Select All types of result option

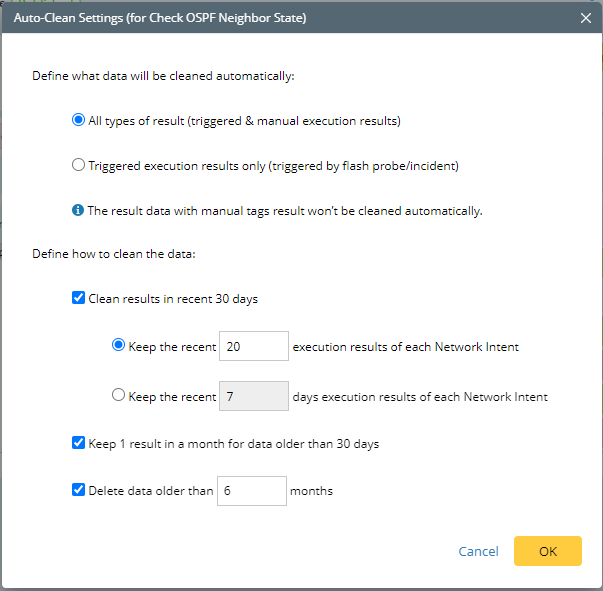point(79,121)
